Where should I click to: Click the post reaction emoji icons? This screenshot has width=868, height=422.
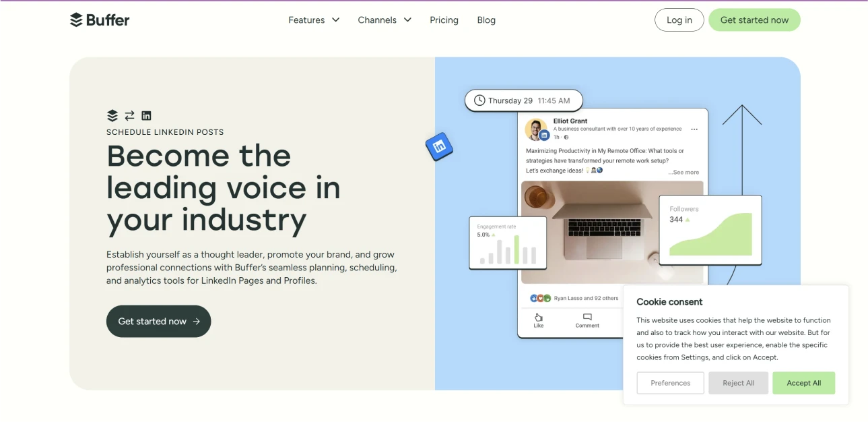pyautogui.click(x=541, y=298)
